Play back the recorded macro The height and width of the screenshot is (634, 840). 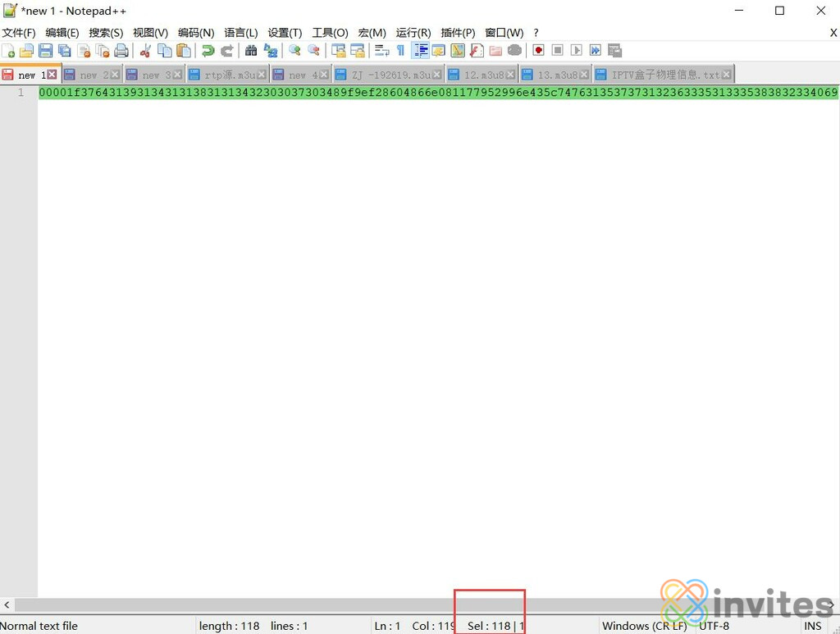(576, 50)
